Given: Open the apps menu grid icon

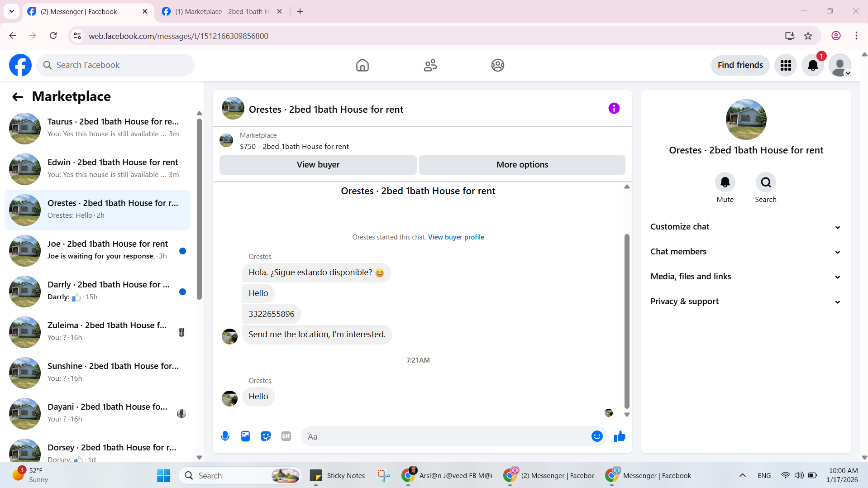Looking at the screenshot, I should click(x=786, y=65).
